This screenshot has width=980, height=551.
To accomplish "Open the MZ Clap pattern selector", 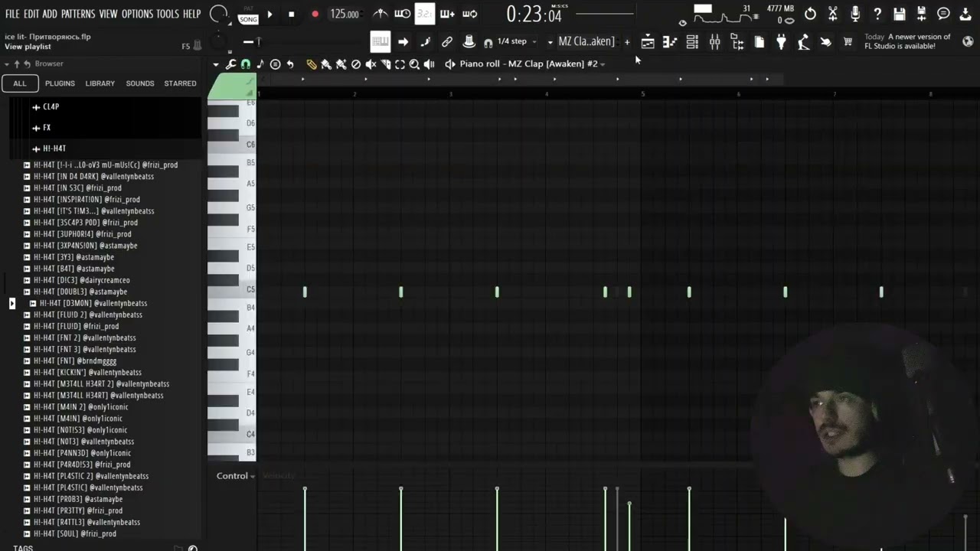I will (586, 41).
